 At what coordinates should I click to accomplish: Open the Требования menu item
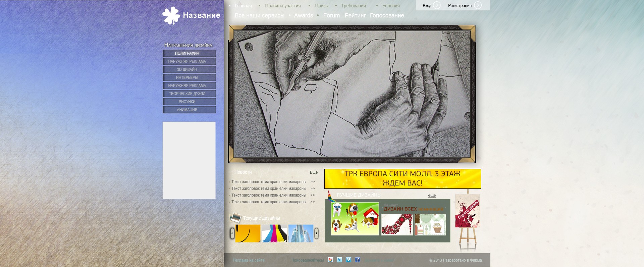click(x=354, y=6)
